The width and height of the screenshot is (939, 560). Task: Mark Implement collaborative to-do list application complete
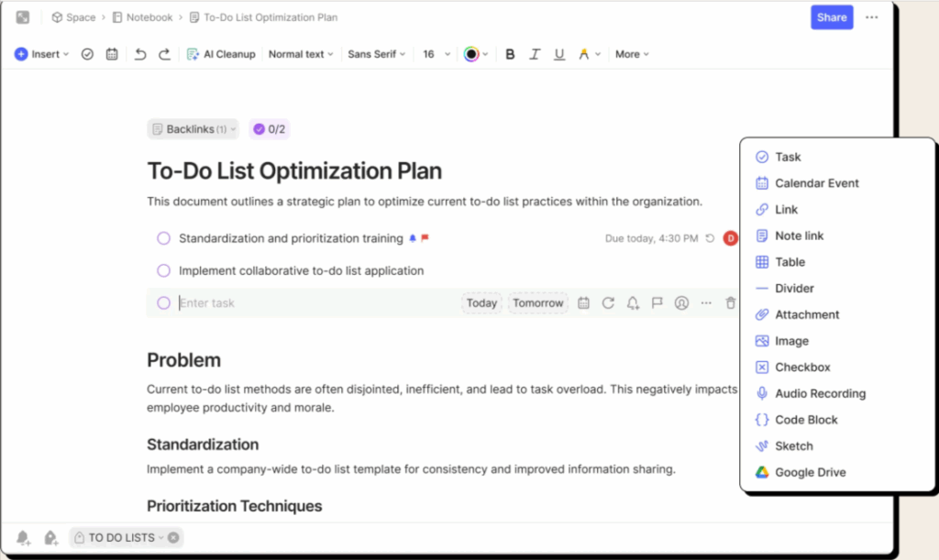pos(163,270)
